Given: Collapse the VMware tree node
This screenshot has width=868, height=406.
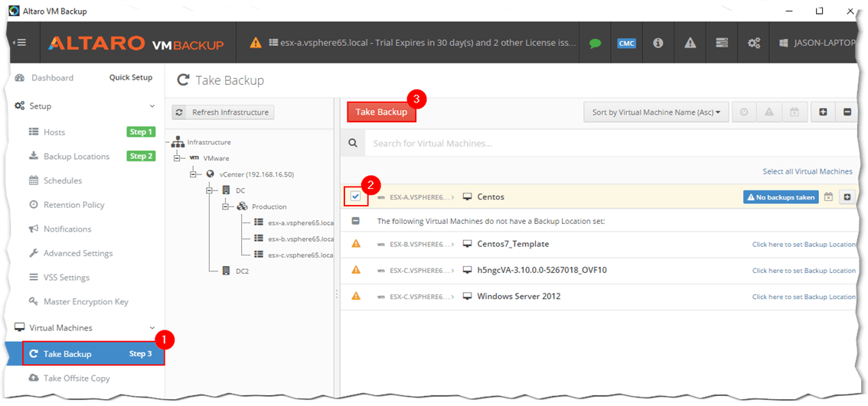Looking at the screenshot, I should click(x=178, y=158).
